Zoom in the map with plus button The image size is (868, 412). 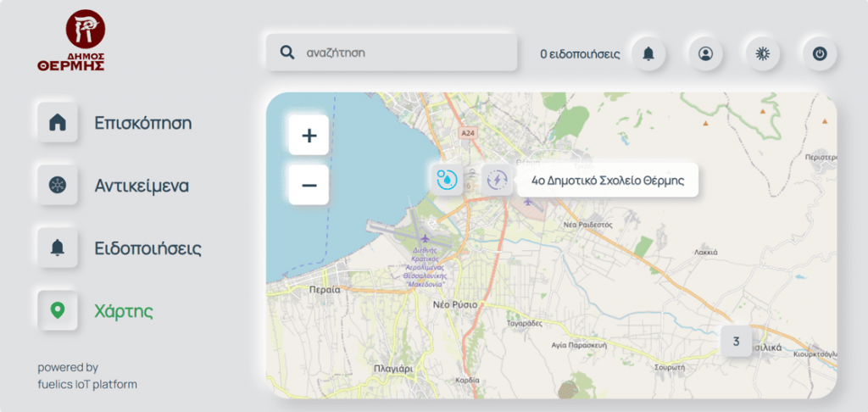point(309,136)
